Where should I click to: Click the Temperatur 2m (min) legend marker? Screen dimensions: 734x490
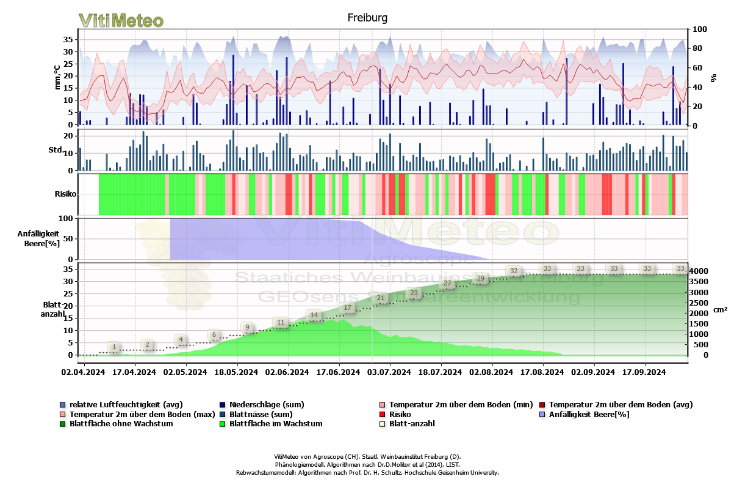point(381,403)
